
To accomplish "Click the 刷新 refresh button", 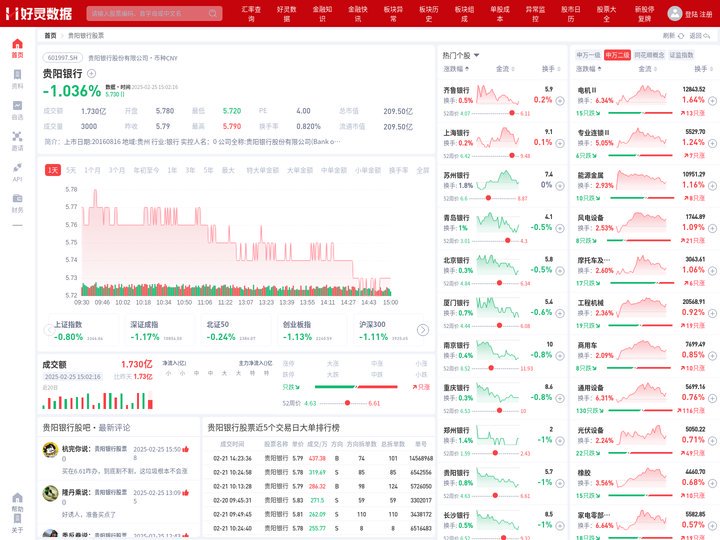I will (x=673, y=35).
